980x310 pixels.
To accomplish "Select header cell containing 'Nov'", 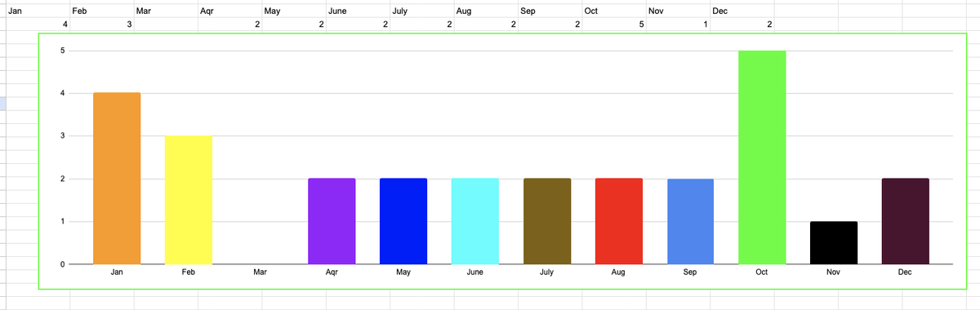I will click(x=679, y=11).
